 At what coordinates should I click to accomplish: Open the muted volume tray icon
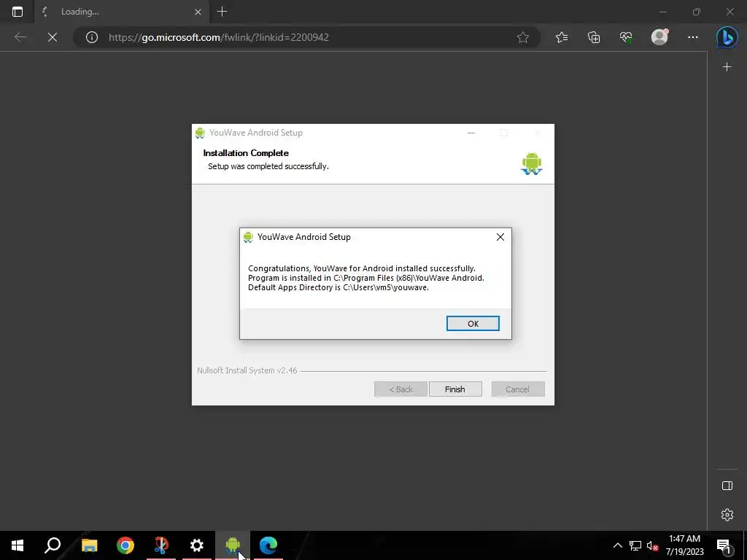(x=652, y=545)
